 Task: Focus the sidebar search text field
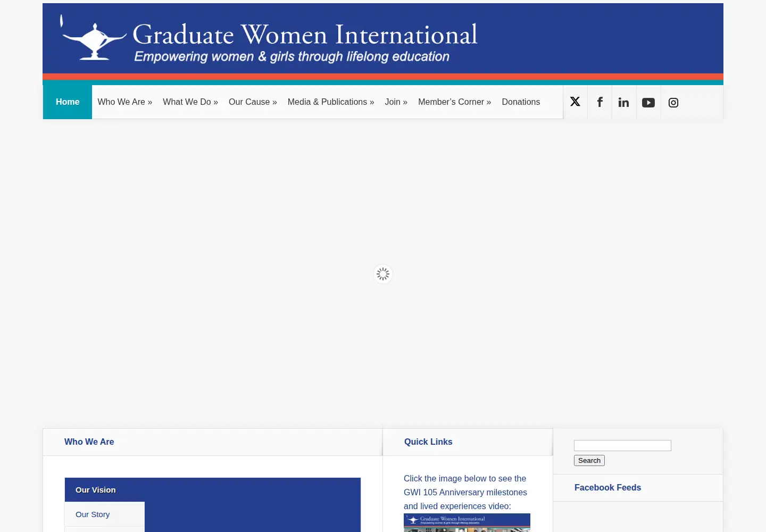(622, 445)
